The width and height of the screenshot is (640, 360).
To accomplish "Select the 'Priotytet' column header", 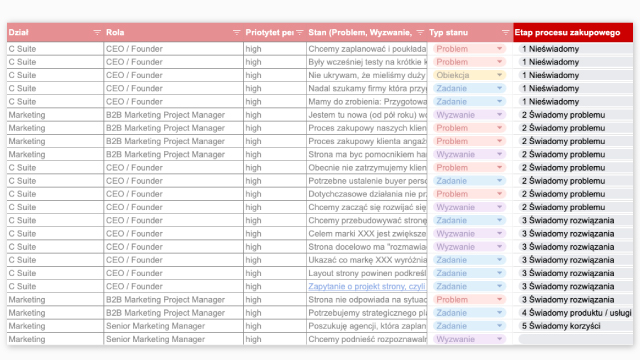I will (x=275, y=33).
